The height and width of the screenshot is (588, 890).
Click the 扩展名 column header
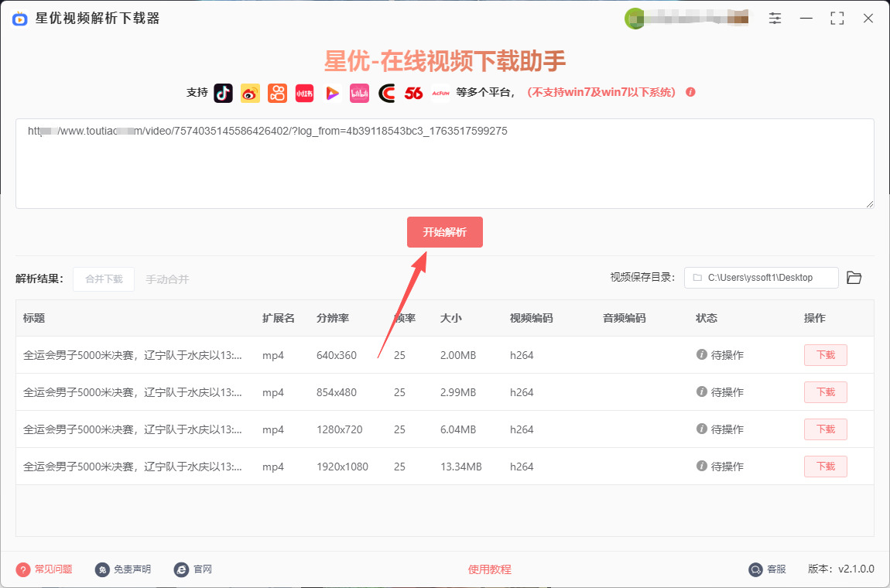279,318
